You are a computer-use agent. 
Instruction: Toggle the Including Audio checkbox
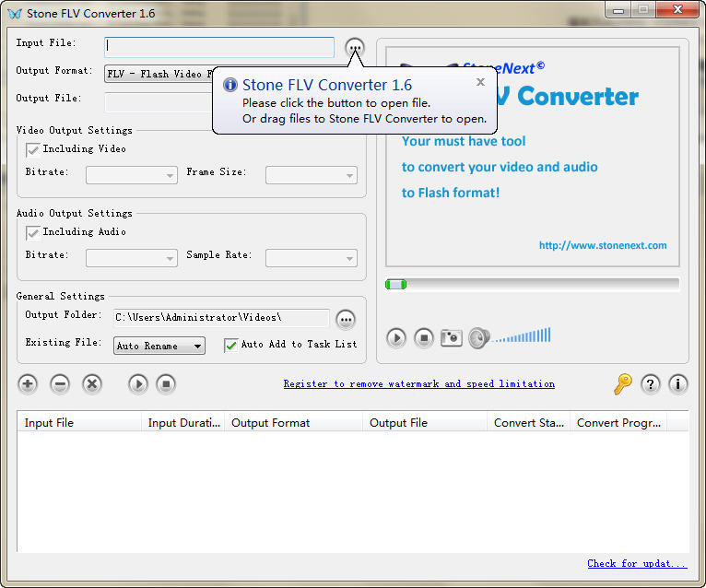[33, 232]
